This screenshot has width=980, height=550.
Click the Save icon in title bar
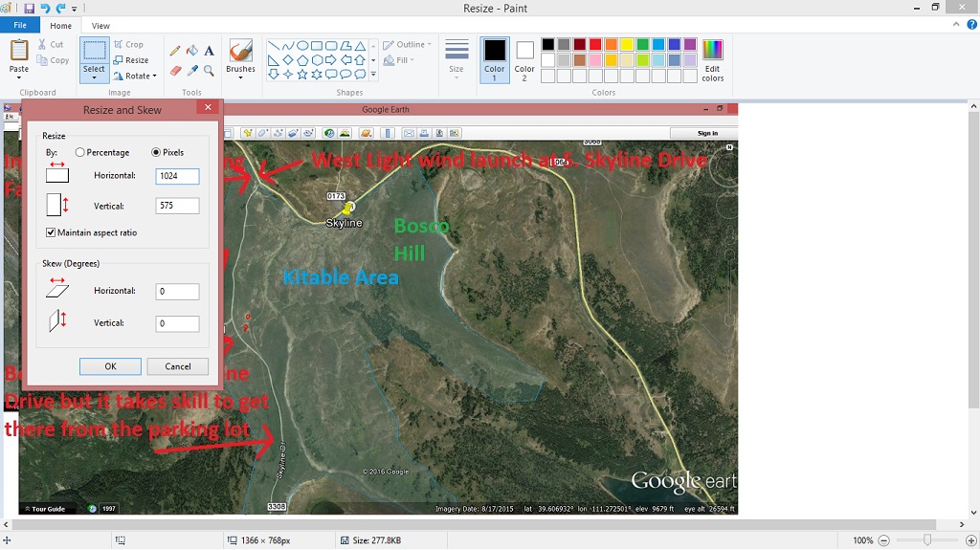point(30,8)
